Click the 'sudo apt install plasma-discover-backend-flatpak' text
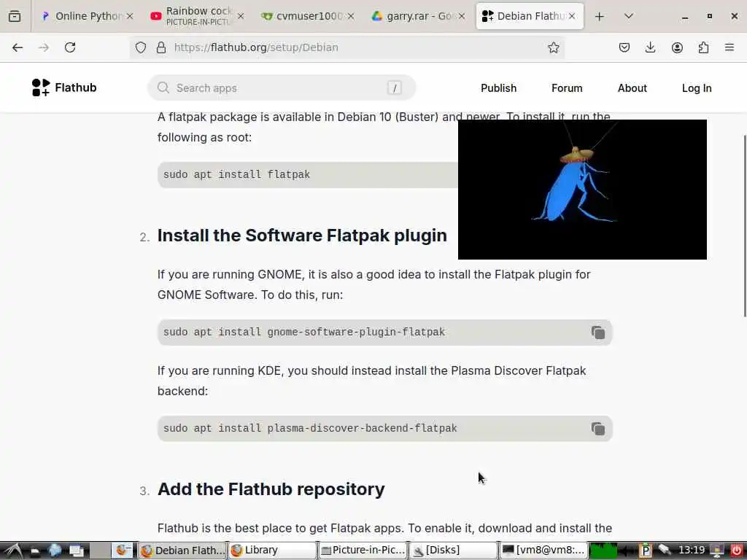 point(310,429)
